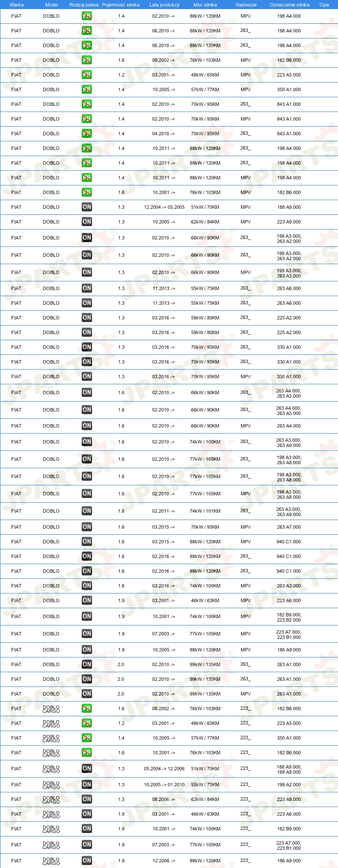338x868 pixels.
Task: Click ON diesel icon in 1.3 03.2016 70kW/95KM MPV row
Action: coord(87,377)
